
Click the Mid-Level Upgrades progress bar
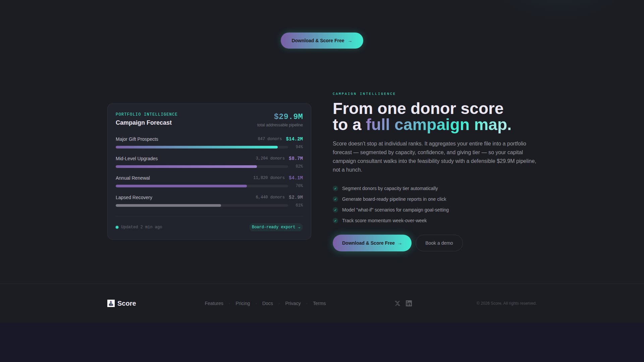click(x=202, y=167)
